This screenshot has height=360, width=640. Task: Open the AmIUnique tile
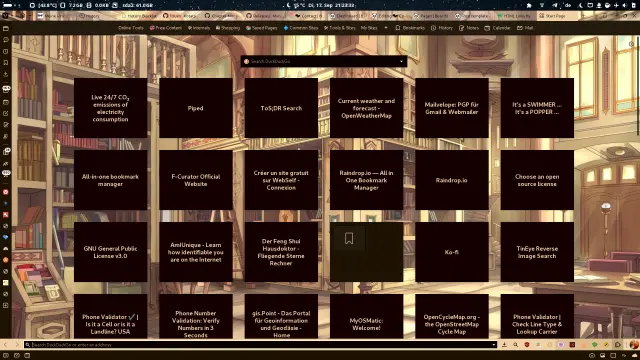point(196,252)
